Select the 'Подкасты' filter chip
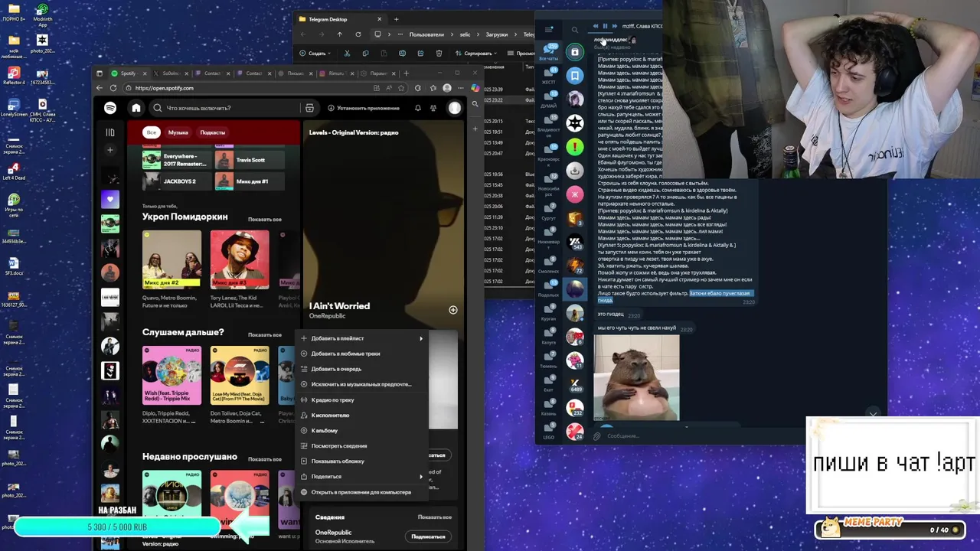This screenshot has height=551, width=980. tap(213, 132)
